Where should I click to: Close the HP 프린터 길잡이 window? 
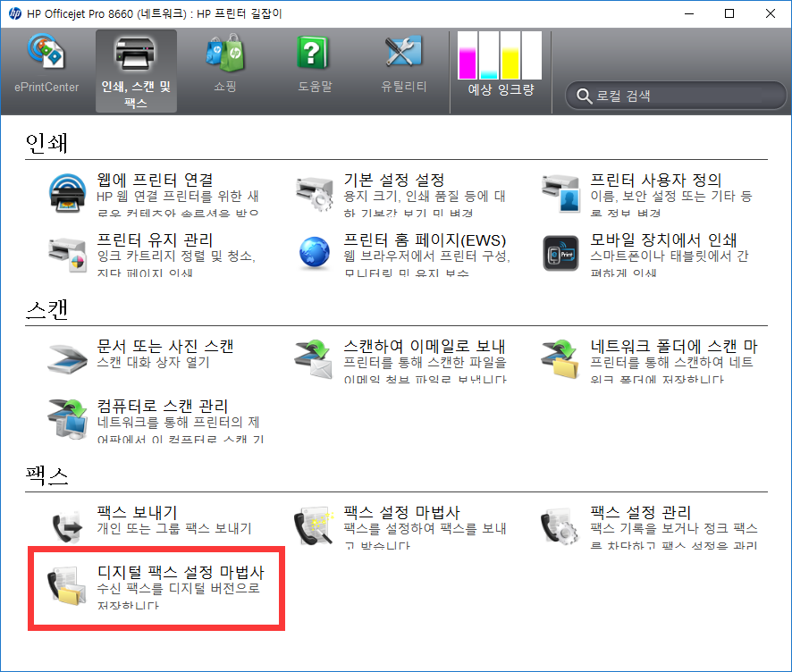771,13
